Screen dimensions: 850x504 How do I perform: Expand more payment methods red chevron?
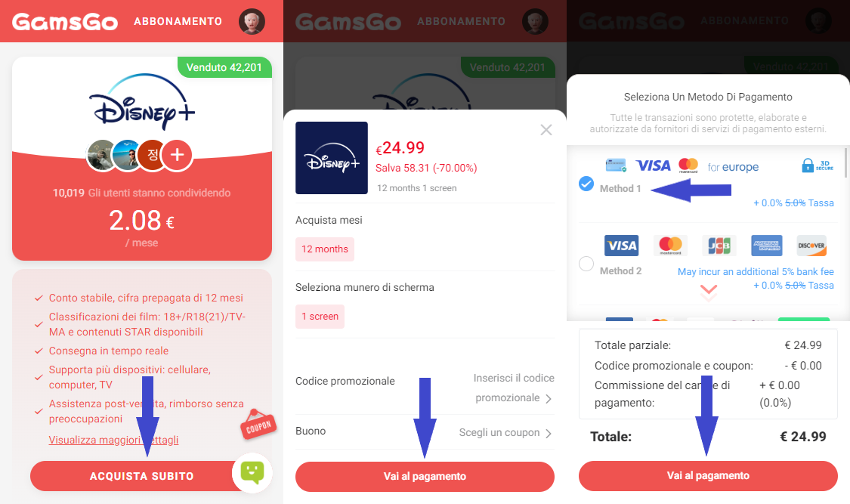(x=709, y=292)
